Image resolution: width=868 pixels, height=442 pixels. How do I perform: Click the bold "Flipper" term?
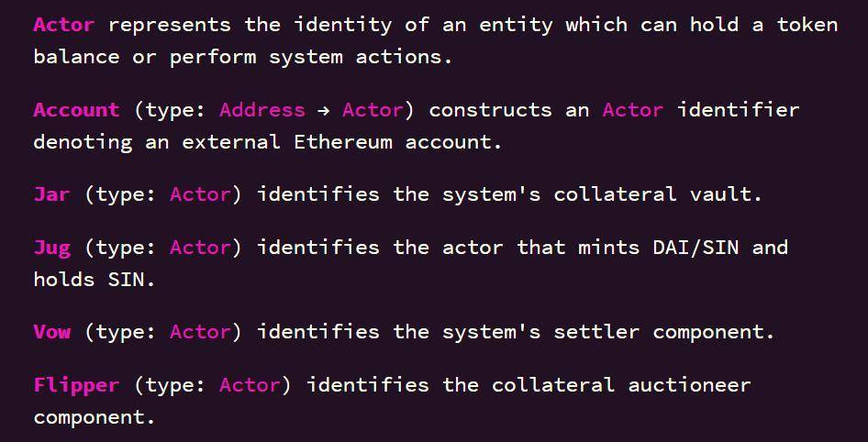[76, 385]
